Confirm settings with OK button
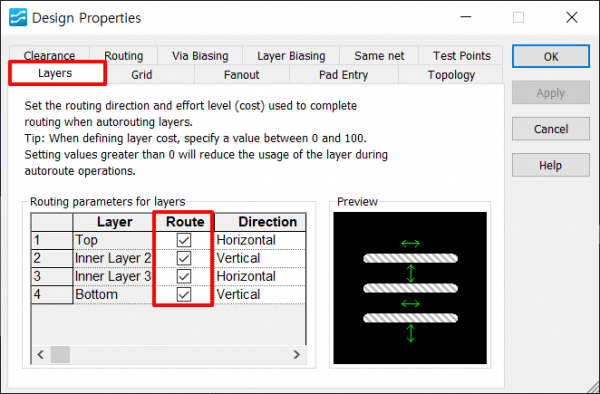This screenshot has width=600, height=394. tap(551, 57)
